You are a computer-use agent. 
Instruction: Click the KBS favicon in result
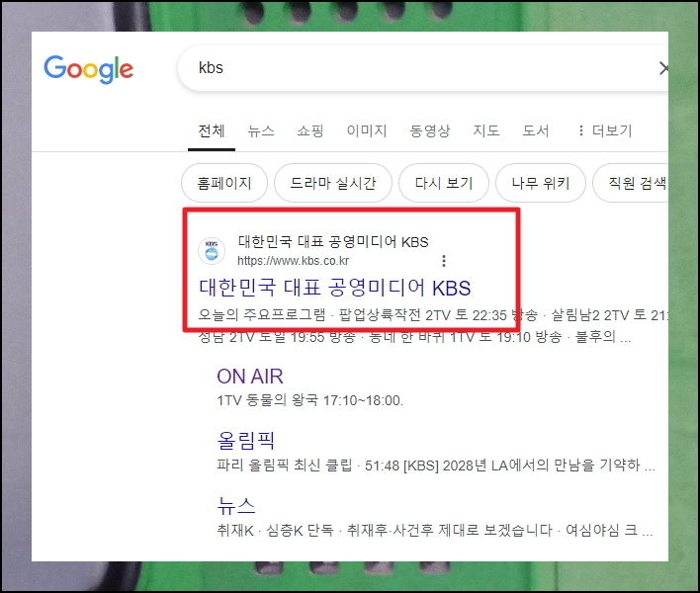[212, 251]
